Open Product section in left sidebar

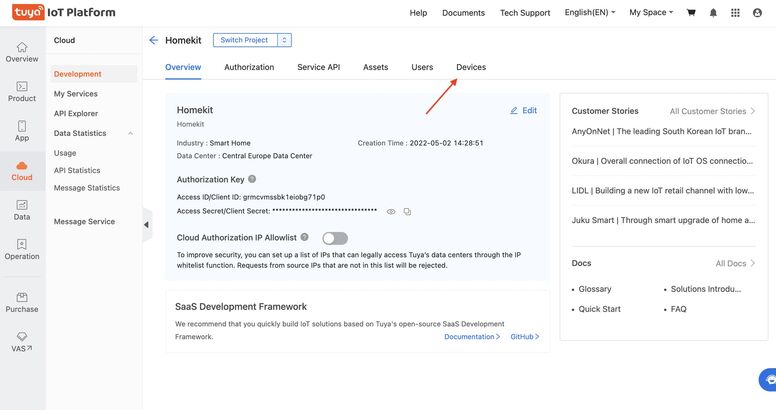22,91
